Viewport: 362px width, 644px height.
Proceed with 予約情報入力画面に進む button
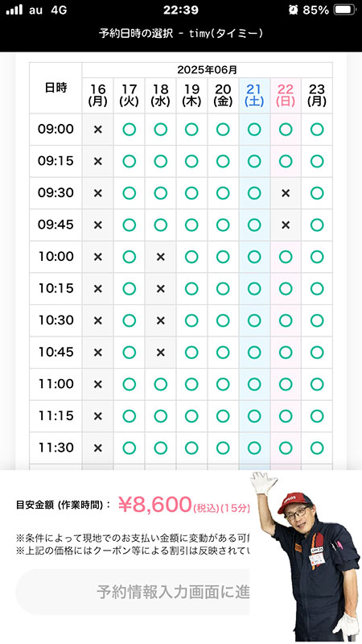tap(133, 592)
